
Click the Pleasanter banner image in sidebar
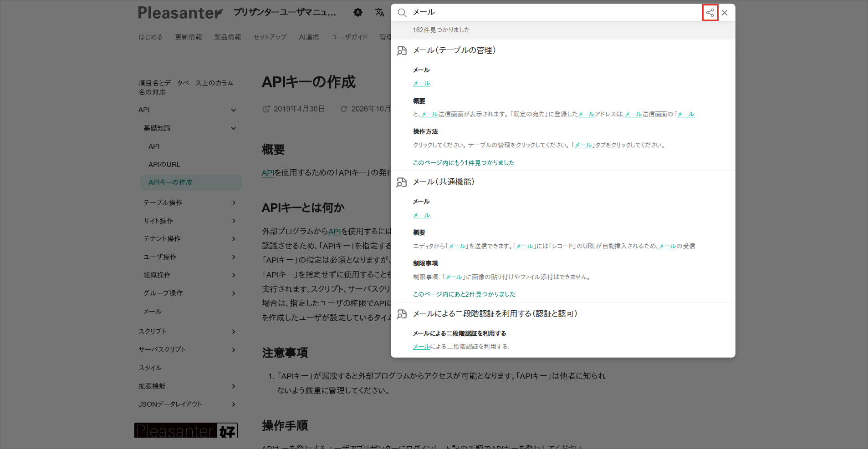[186, 430]
